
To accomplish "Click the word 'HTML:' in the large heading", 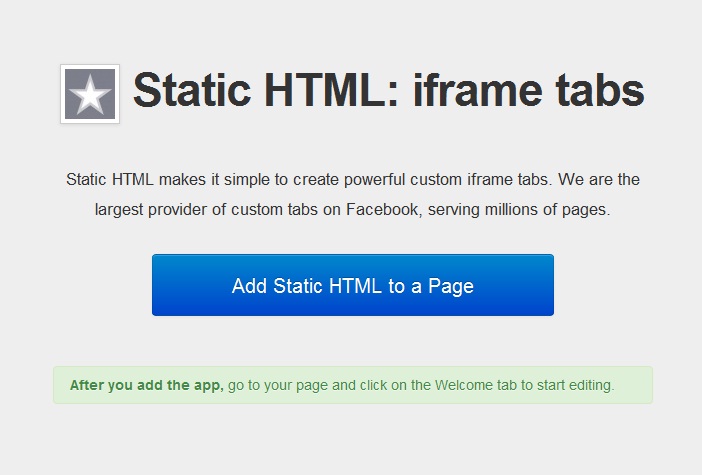I will pos(331,90).
